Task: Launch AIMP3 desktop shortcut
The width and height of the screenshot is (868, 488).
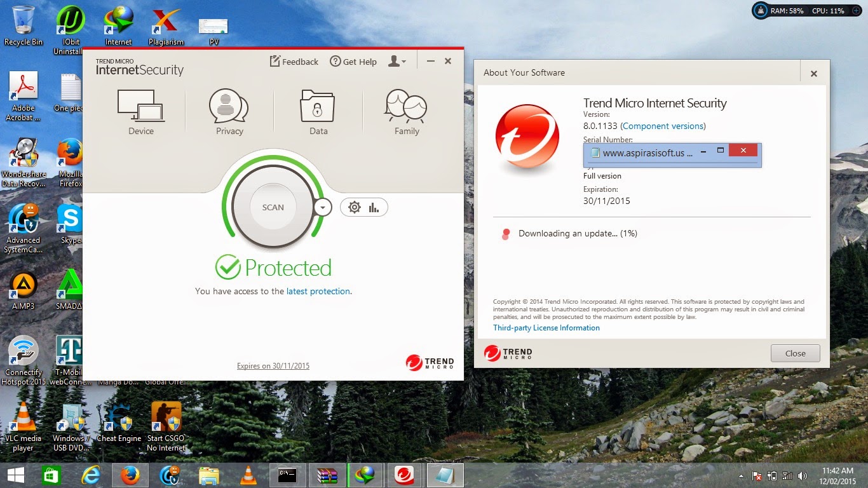Action: 24,290
